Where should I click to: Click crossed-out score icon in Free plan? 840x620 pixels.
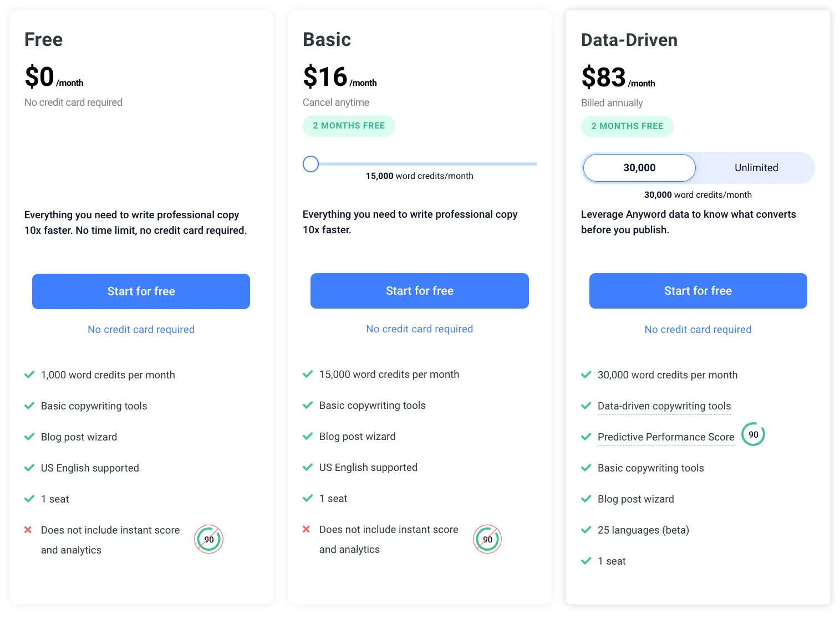pyautogui.click(x=208, y=539)
